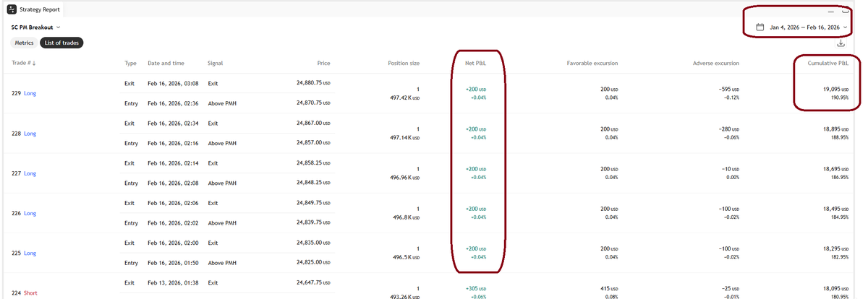Select entry price 24,870.75 USD
This screenshot has width=868, height=299.
tap(313, 103)
